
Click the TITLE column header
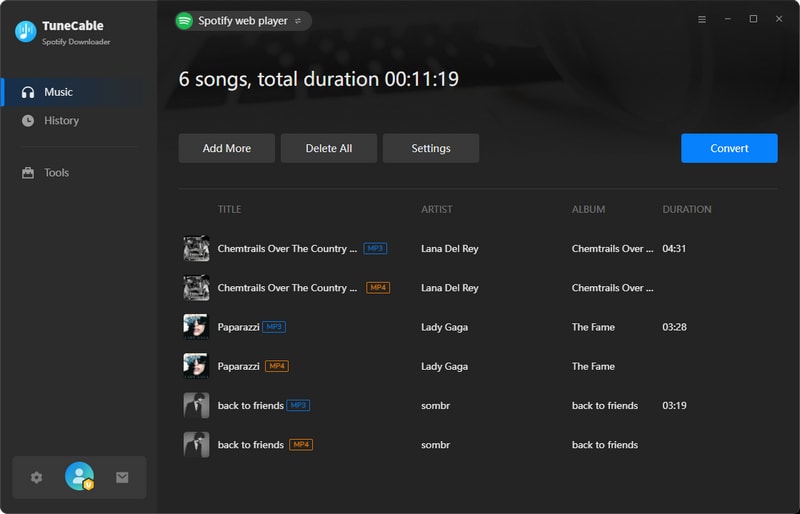point(230,209)
